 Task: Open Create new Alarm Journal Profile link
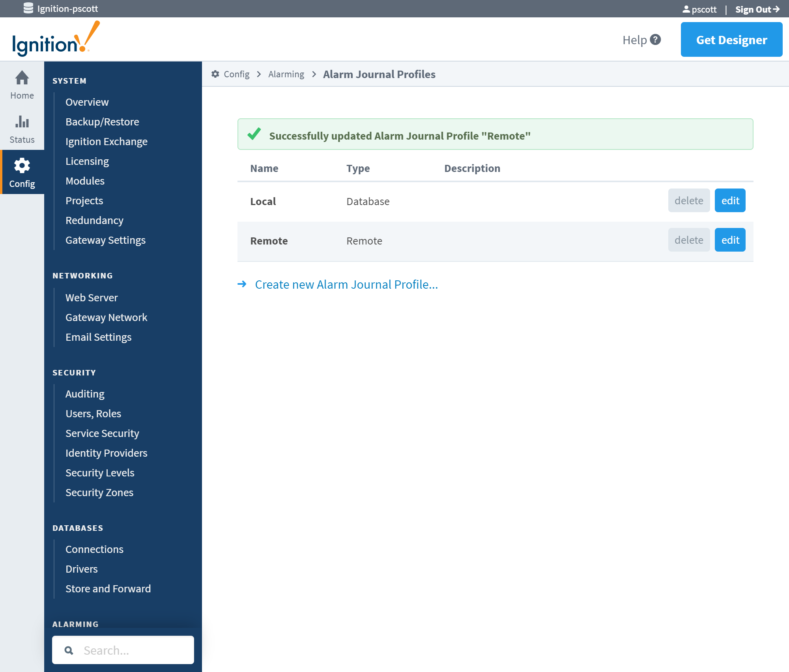[346, 284]
